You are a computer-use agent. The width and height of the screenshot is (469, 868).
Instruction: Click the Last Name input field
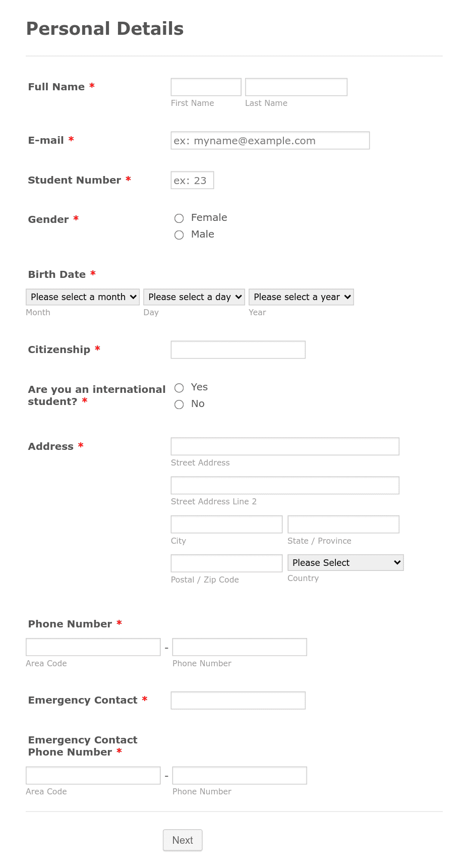[x=296, y=87]
